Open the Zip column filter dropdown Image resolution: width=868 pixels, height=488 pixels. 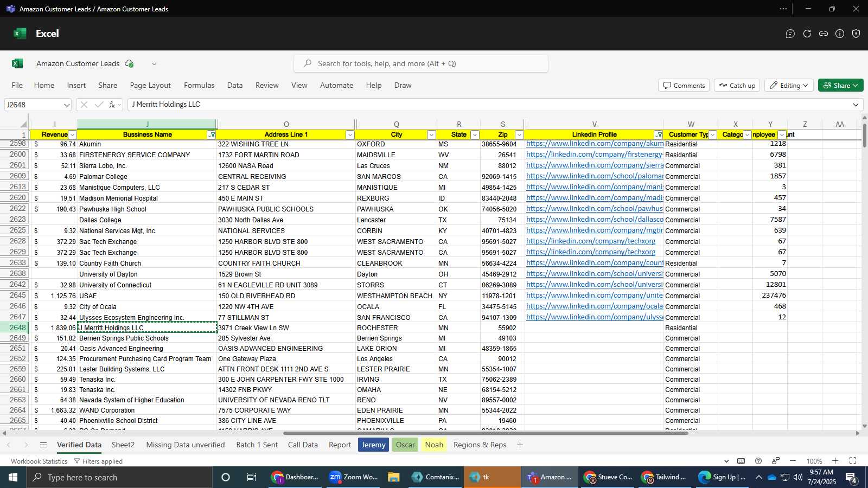[519, 134]
